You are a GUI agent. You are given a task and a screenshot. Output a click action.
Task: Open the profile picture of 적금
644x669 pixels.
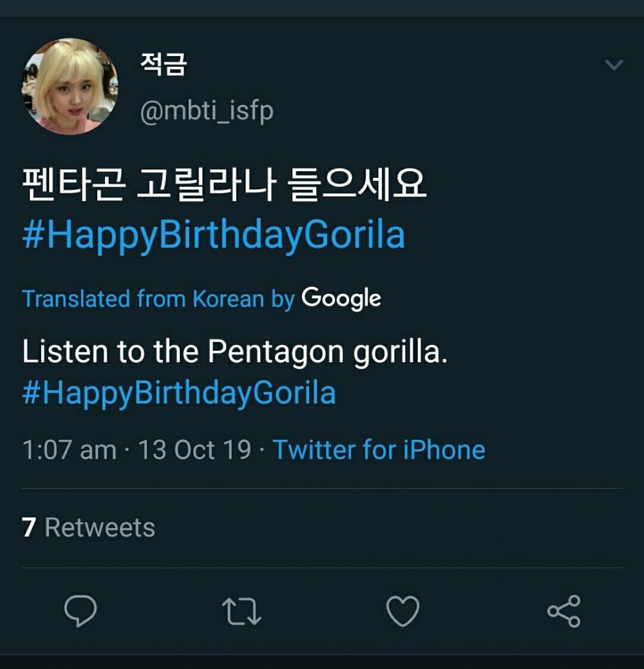coord(70,86)
